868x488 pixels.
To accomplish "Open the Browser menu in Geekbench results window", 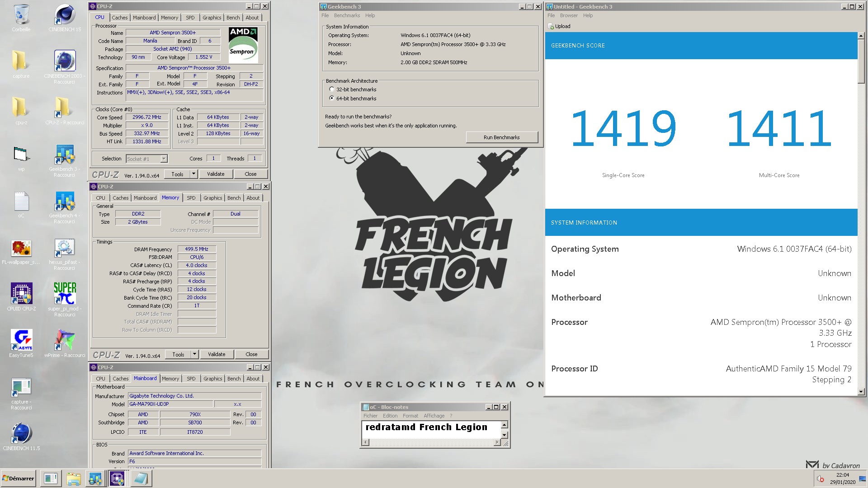I will [x=569, y=15].
